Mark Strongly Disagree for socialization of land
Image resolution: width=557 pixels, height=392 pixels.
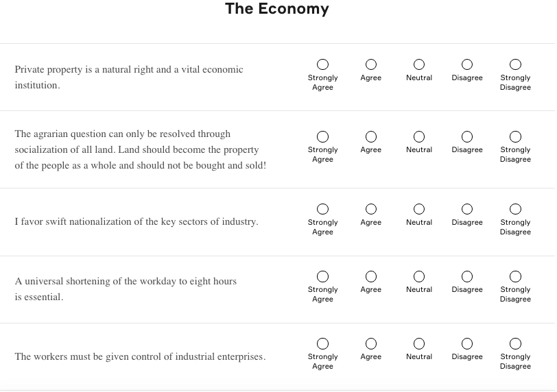click(x=515, y=136)
